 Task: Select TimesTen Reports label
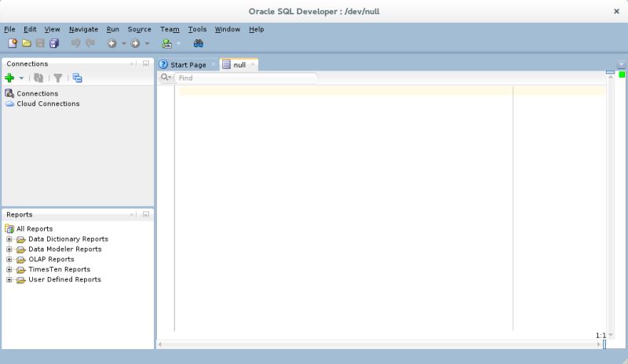pyautogui.click(x=60, y=270)
